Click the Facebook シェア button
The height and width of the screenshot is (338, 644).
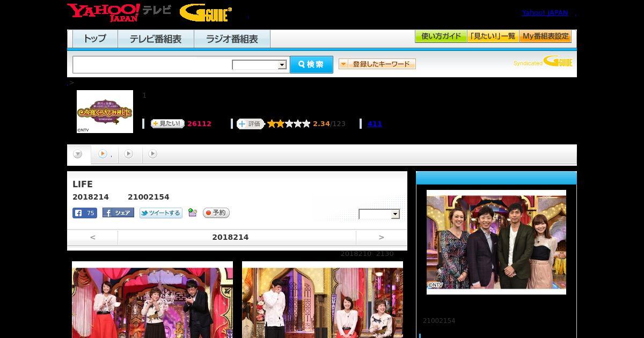(x=118, y=213)
